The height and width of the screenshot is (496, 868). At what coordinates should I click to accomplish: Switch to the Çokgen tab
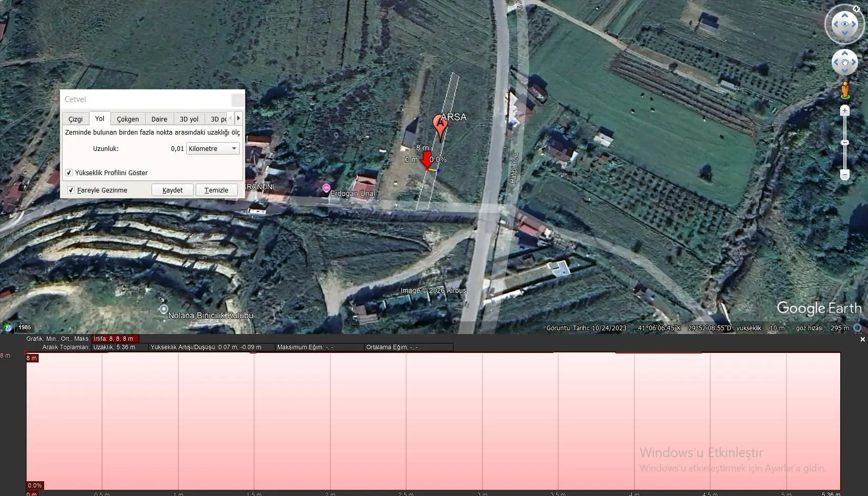128,119
